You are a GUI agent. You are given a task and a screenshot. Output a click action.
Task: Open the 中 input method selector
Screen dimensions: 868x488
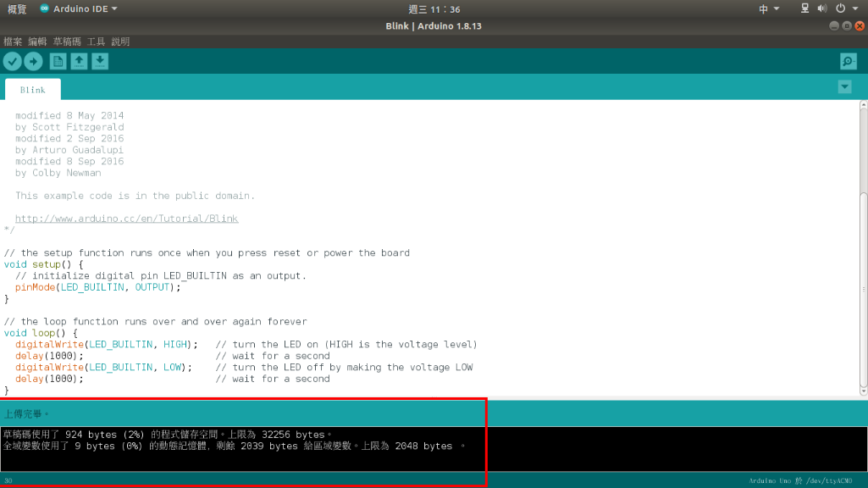pyautogui.click(x=769, y=8)
